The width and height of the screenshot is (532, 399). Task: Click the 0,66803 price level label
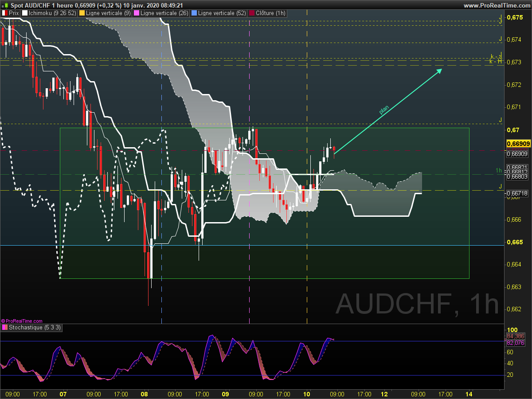pos(516,176)
